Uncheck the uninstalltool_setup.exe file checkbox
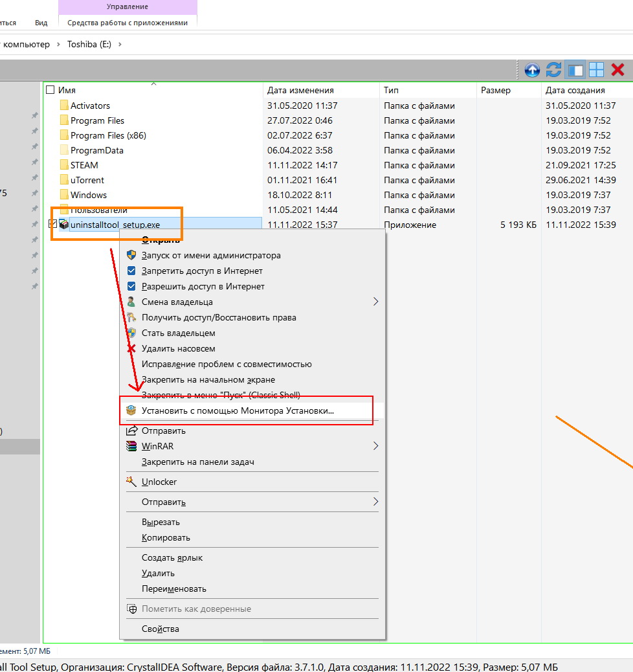 [52, 225]
